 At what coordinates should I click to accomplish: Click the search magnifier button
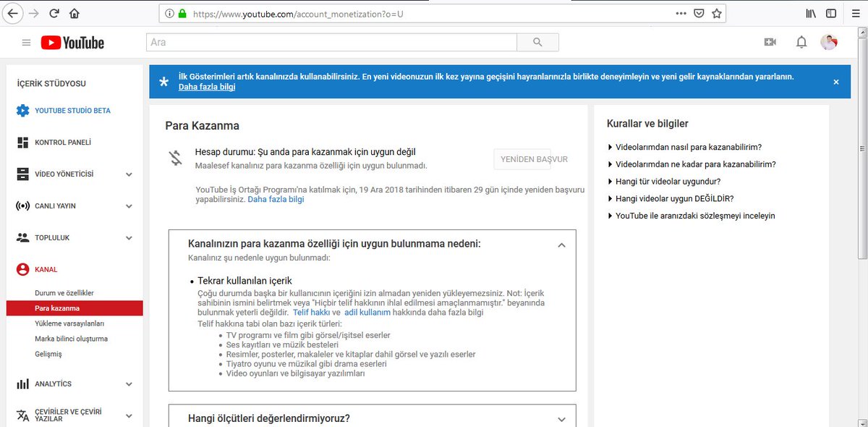pos(537,42)
